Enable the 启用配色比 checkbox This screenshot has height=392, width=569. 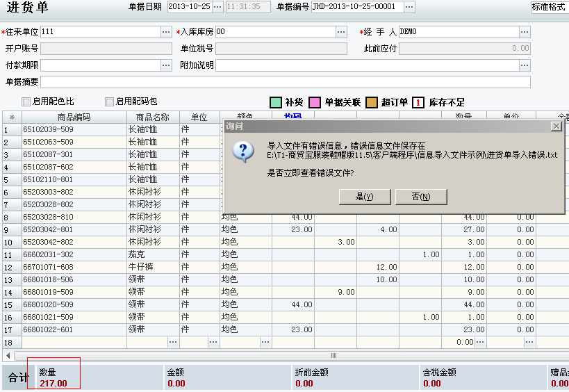tap(26, 101)
